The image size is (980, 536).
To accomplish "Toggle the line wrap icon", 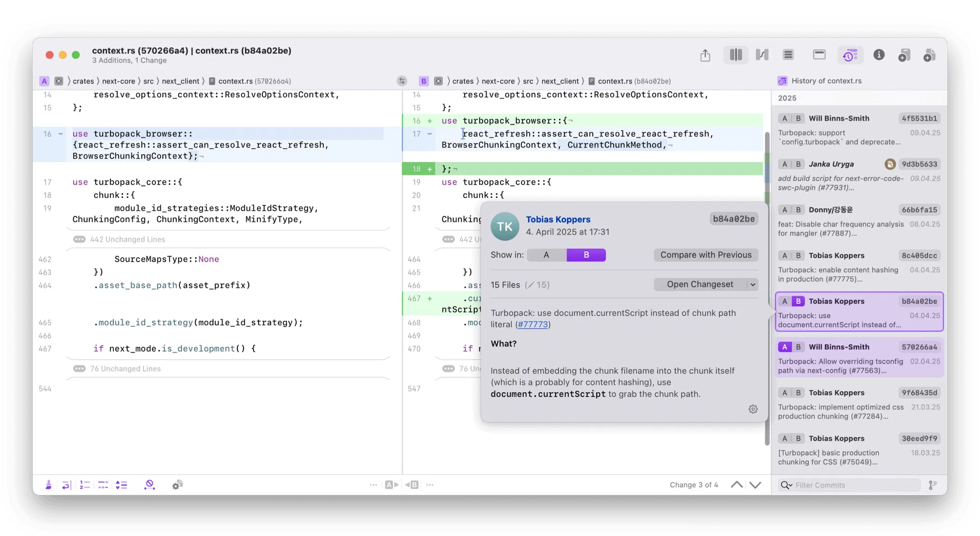I will tap(66, 485).
